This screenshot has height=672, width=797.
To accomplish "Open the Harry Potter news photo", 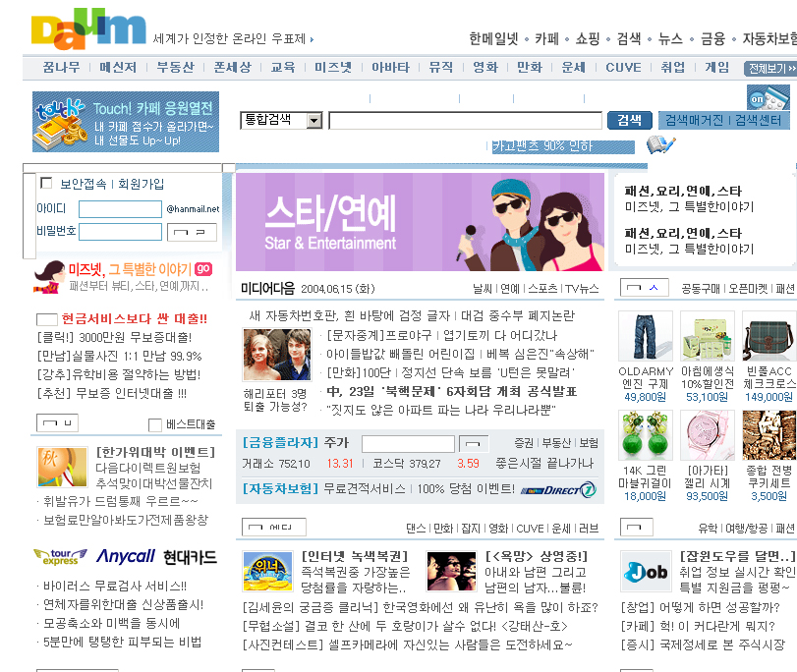I will point(277,355).
